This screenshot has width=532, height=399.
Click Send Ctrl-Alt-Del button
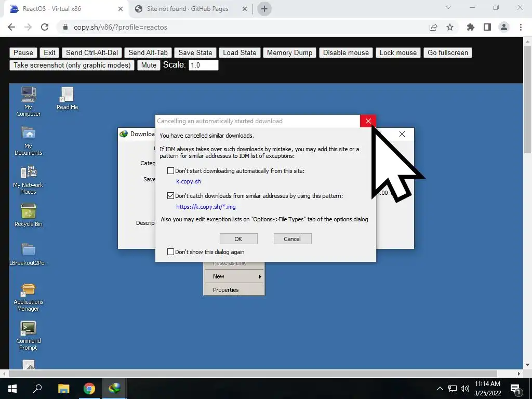click(x=92, y=52)
